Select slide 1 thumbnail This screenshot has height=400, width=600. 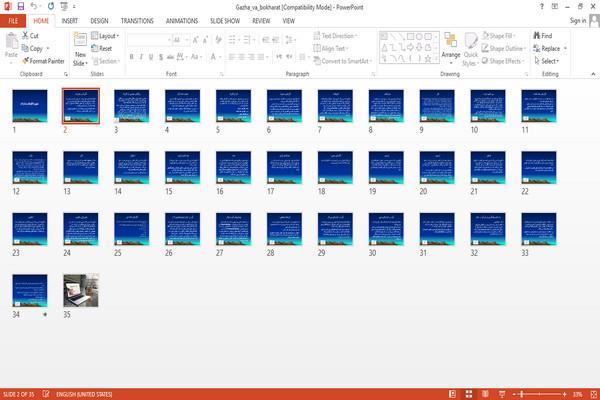pyautogui.click(x=30, y=106)
